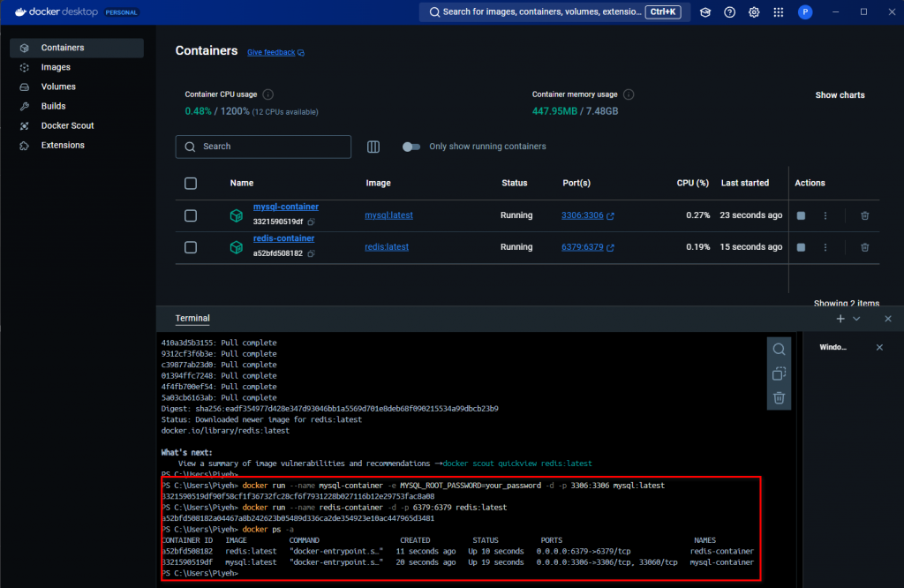Expand the terminal options chevron
The height and width of the screenshot is (588, 904).
pyautogui.click(x=856, y=319)
